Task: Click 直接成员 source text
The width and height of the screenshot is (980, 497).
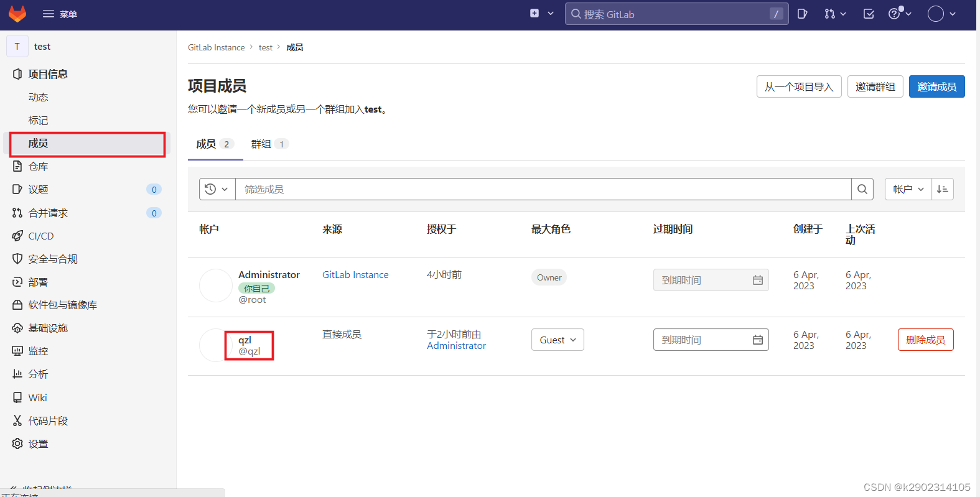Action: click(342, 335)
